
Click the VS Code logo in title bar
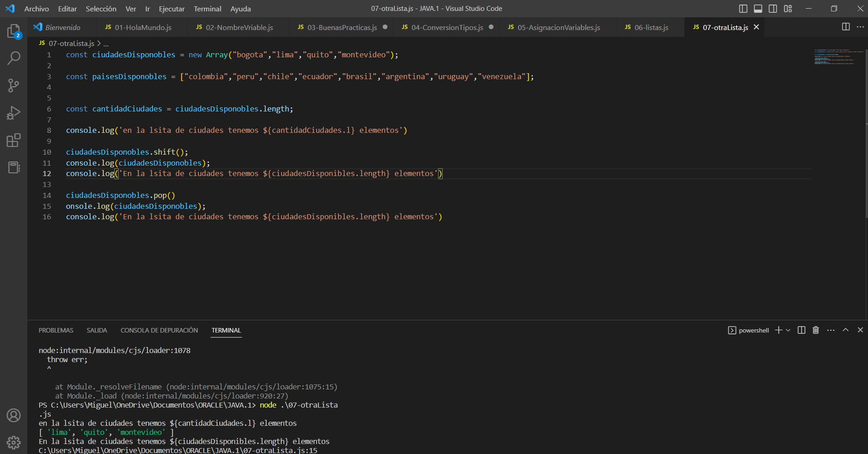click(10, 8)
